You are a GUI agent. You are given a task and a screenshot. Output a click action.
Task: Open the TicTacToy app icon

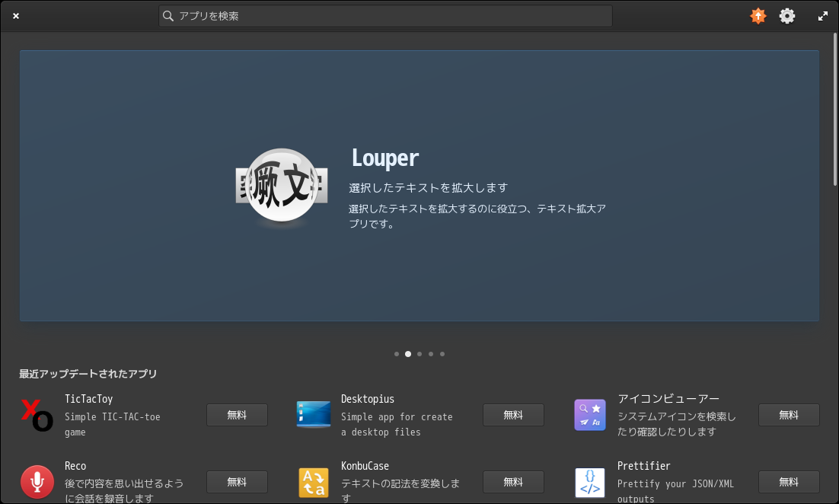coord(37,415)
